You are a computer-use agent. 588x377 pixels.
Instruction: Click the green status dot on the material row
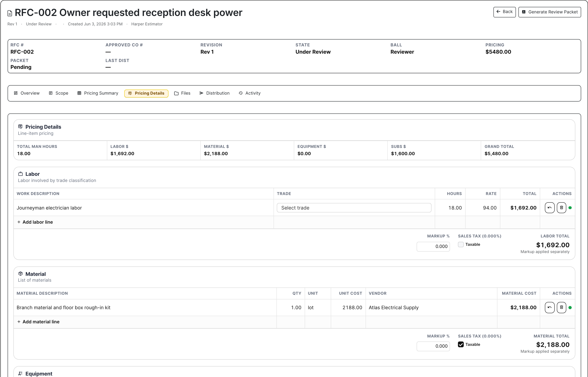(570, 307)
